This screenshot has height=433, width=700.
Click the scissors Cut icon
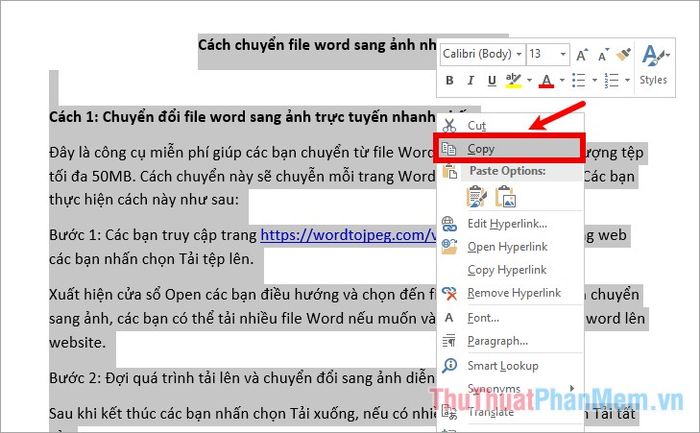coord(449,125)
